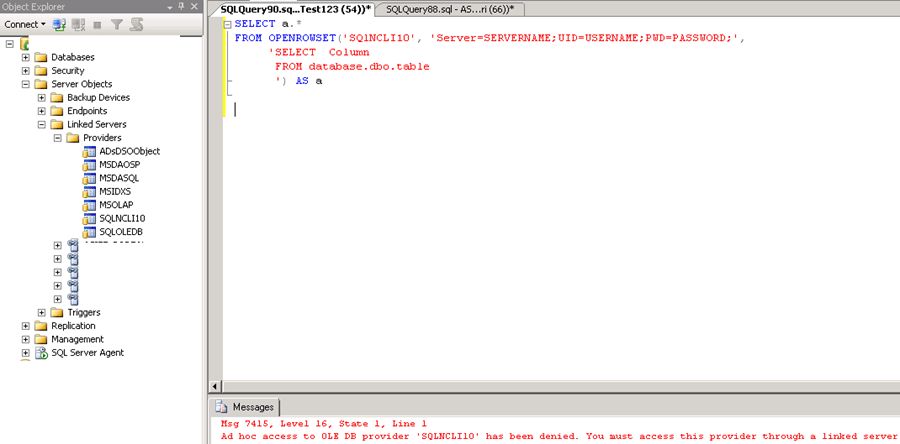
Task: Expand the Backup Devices node
Action: click(41, 98)
